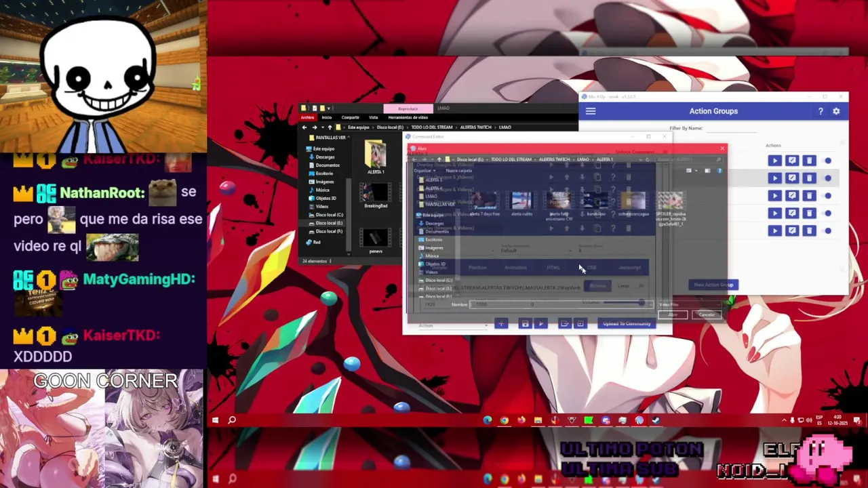Toggle the third action group's enable switch

click(828, 196)
